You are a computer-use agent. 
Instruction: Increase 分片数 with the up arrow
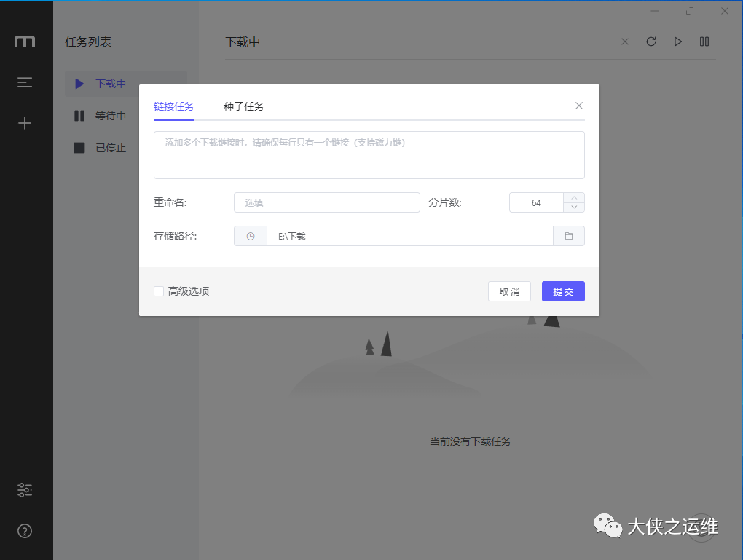(x=574, y=197)
